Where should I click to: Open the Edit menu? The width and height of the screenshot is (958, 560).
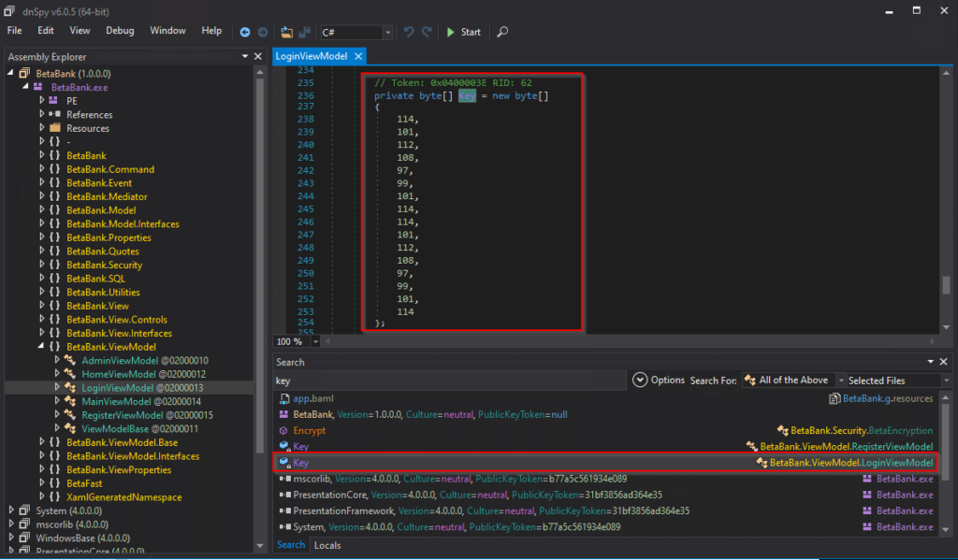click(x=46, y=31)
